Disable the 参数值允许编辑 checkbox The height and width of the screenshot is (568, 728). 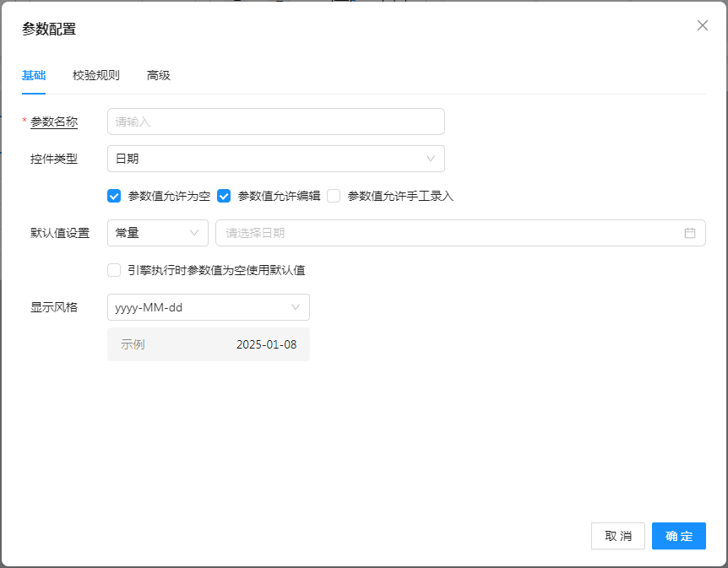tap(225, 196)
